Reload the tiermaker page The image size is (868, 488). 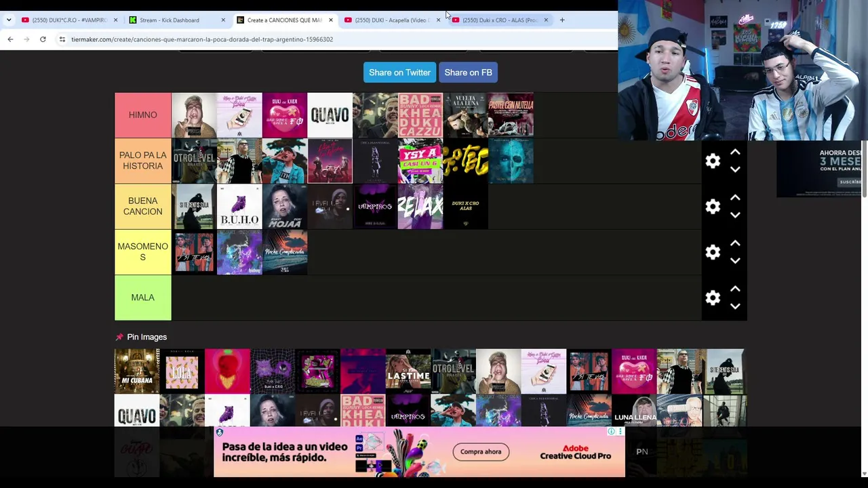pyautogui.click(x=43, y=39)
